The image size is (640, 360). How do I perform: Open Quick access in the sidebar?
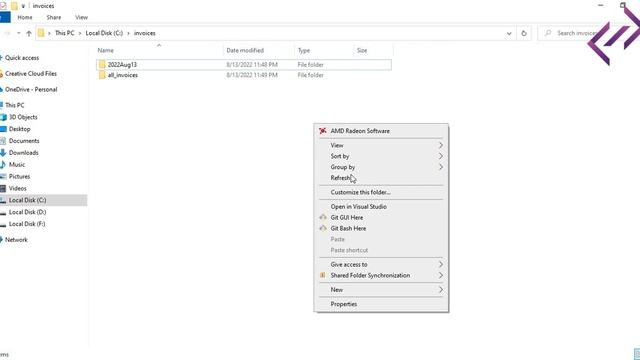22,58
